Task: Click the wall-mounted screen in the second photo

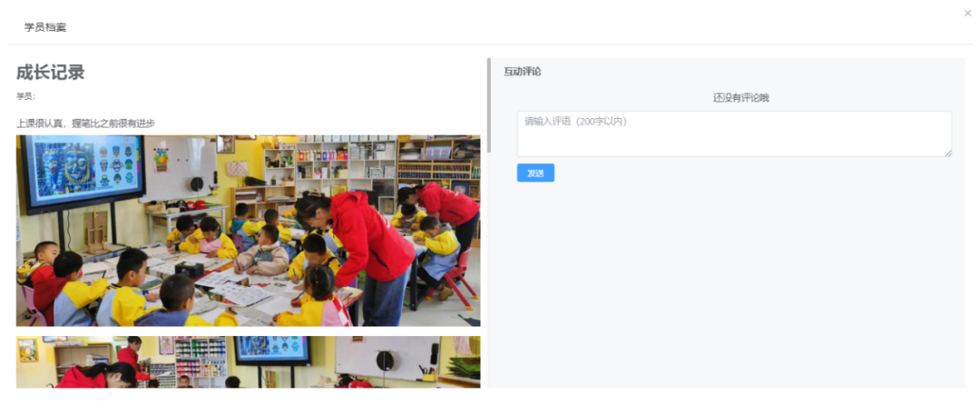Action: [x=272, y=350]
